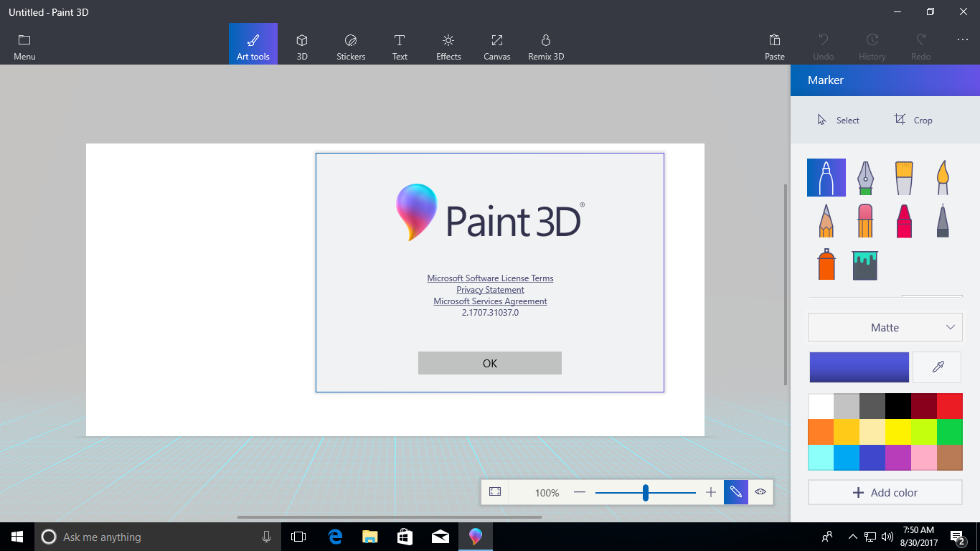Viewport: 980px width, 551px height.
Task: Open the 100% zoom value field
Action: point(547,493)
